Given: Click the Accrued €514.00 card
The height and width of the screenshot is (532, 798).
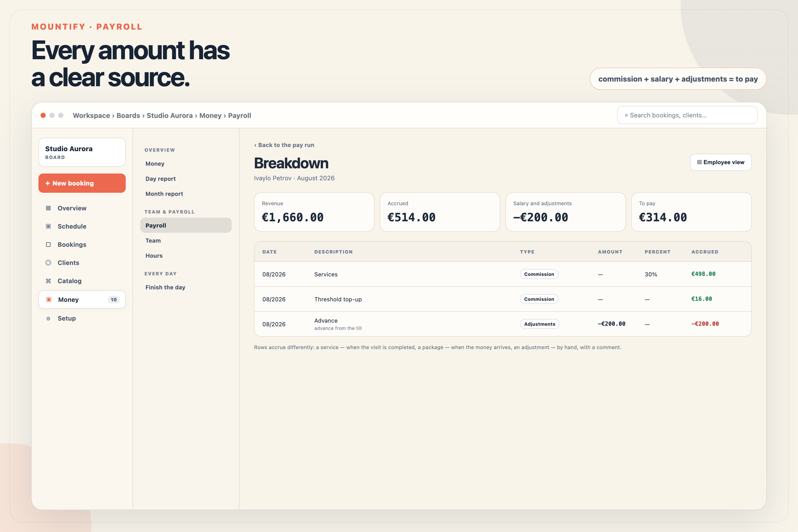Looking at the screenshot, I should click(x=440, y=212).
